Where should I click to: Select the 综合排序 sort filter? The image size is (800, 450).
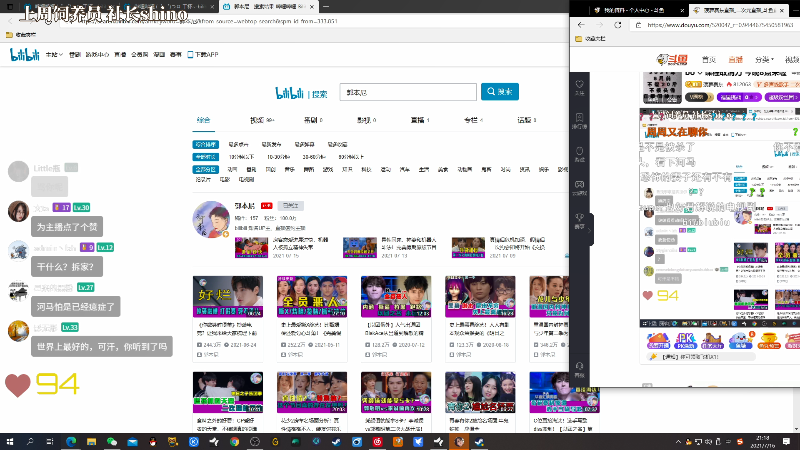point(206,144)
